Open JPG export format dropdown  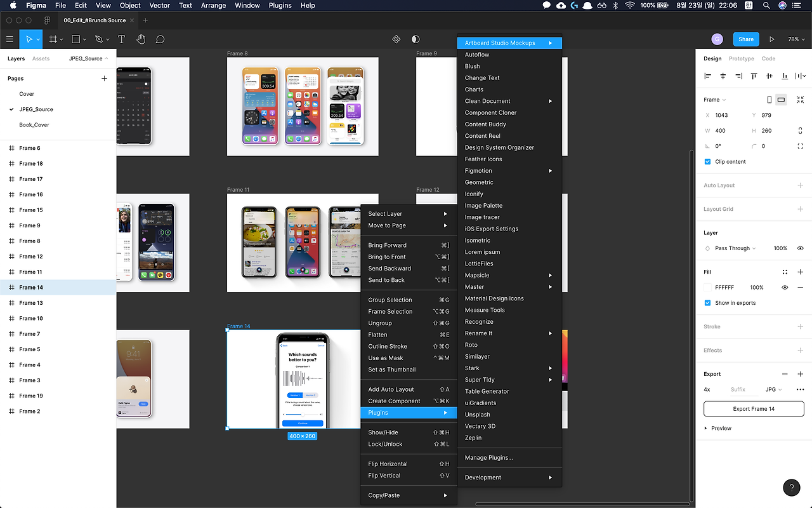point(773,389)
